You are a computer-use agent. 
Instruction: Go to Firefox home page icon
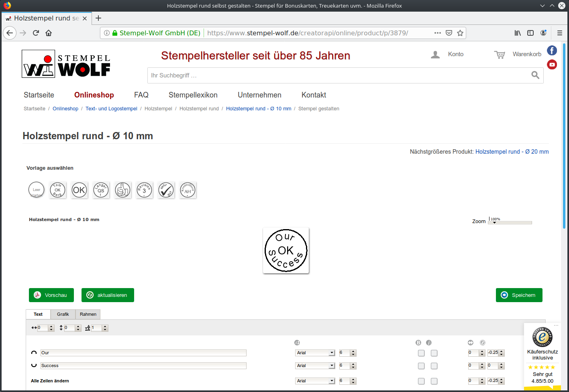pyautogui.click(x=49, y=33)
